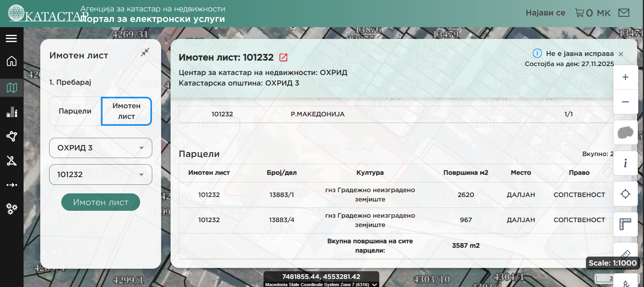Open the statistics chart sidebar icon
The image size is (644, 287).
pos(11,112)
